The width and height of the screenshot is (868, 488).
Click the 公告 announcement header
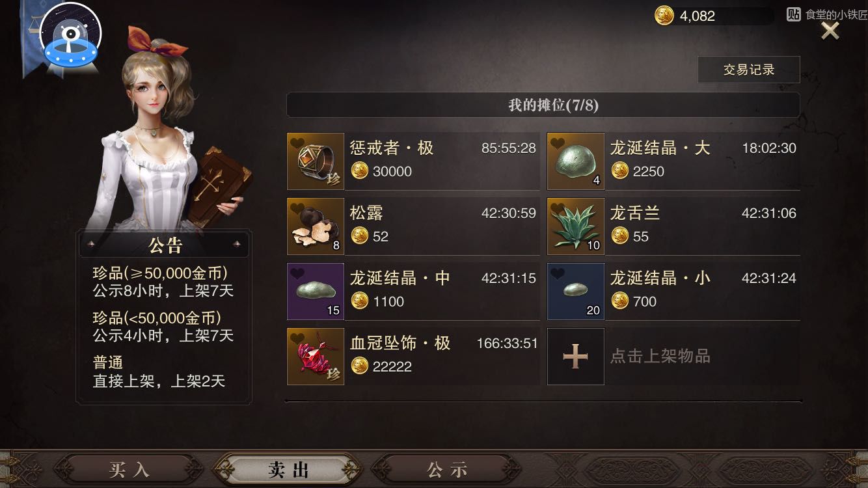[165, 245]
